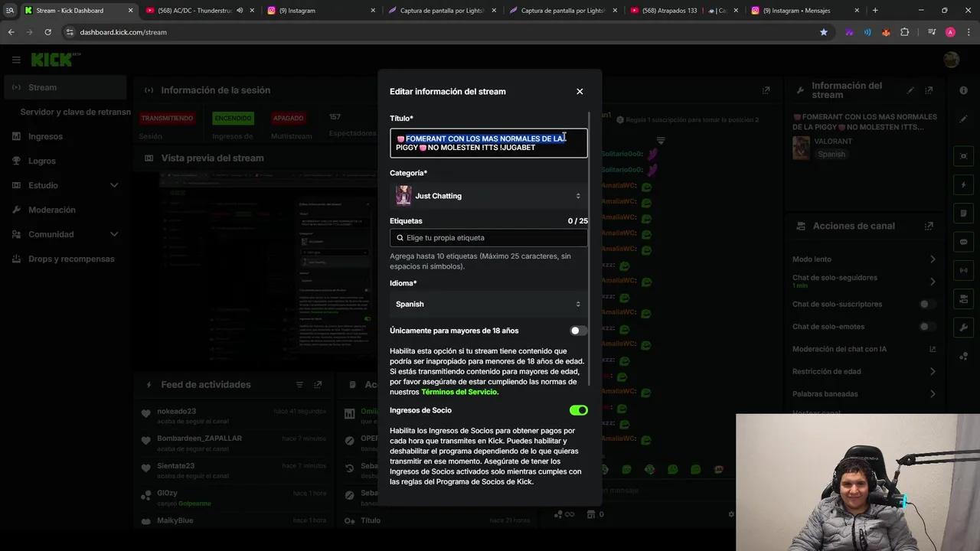
Task: Open Chat de solo-seguidores settings
Action: (x=864, y=281)
